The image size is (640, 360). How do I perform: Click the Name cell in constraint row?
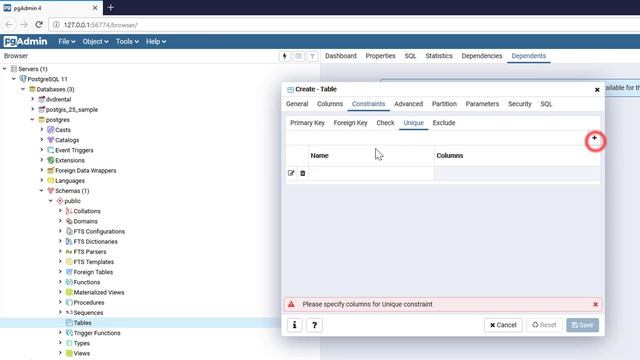click(371, 173)
